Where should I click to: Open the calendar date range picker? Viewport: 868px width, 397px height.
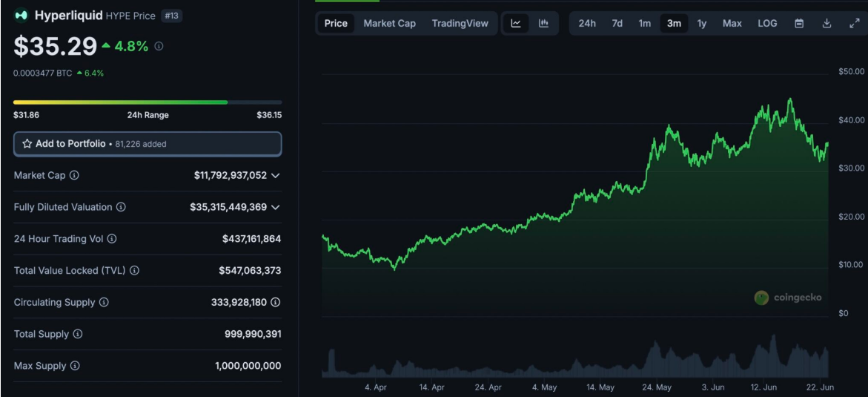point(799,23)
